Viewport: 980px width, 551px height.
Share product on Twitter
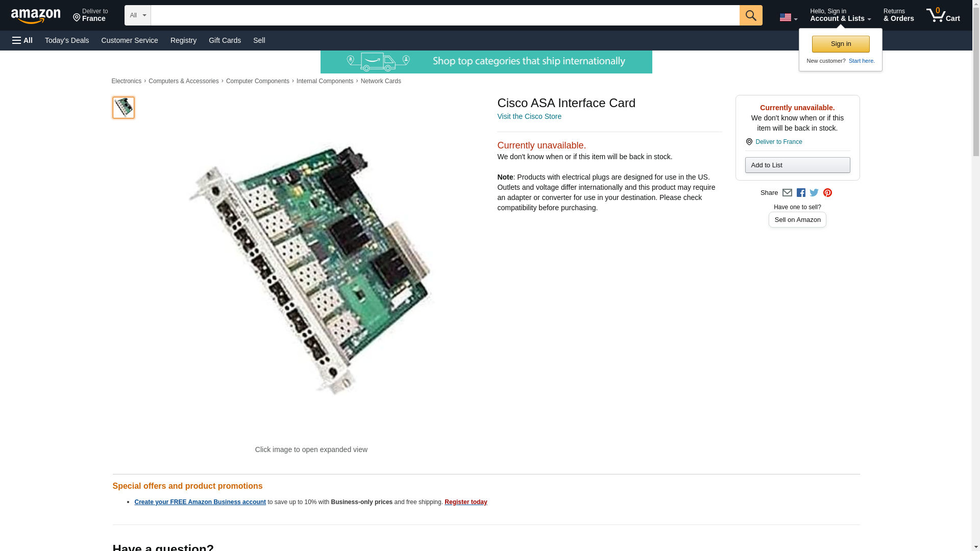click(x=814, y=193)
